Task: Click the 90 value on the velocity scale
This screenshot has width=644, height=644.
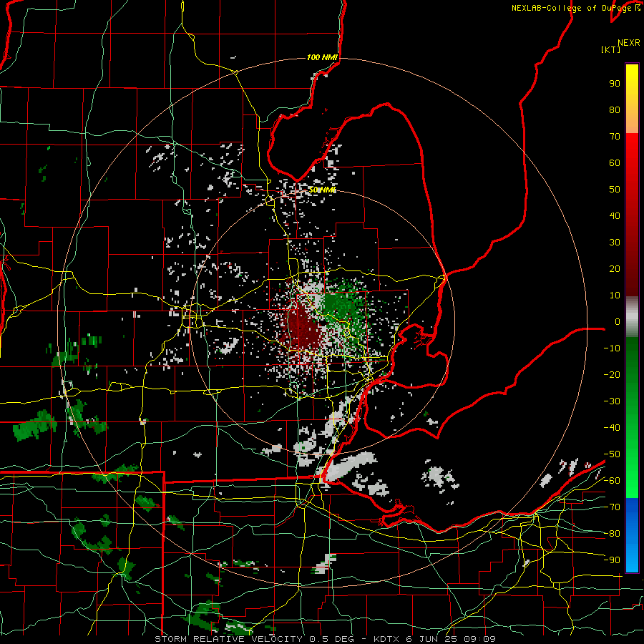Action: (615, 84)
